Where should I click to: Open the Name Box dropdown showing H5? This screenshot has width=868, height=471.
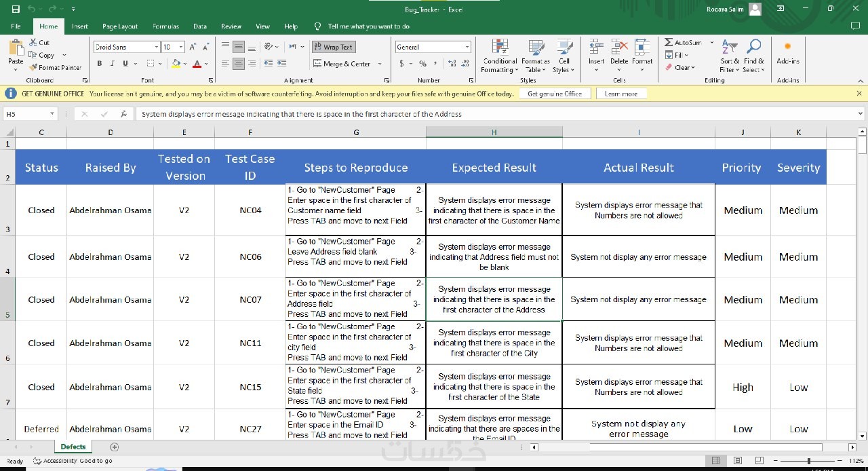(x=52, y=114)
